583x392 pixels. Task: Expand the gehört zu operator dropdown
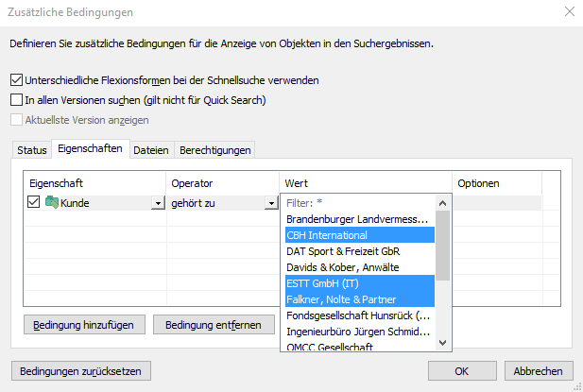coord(270,203)
